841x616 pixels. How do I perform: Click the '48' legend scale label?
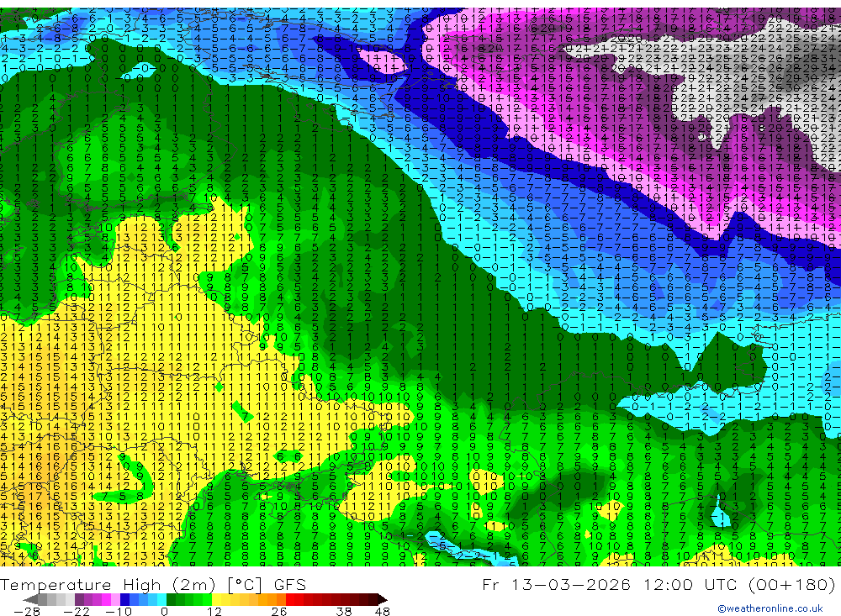[x=383, y=611]
